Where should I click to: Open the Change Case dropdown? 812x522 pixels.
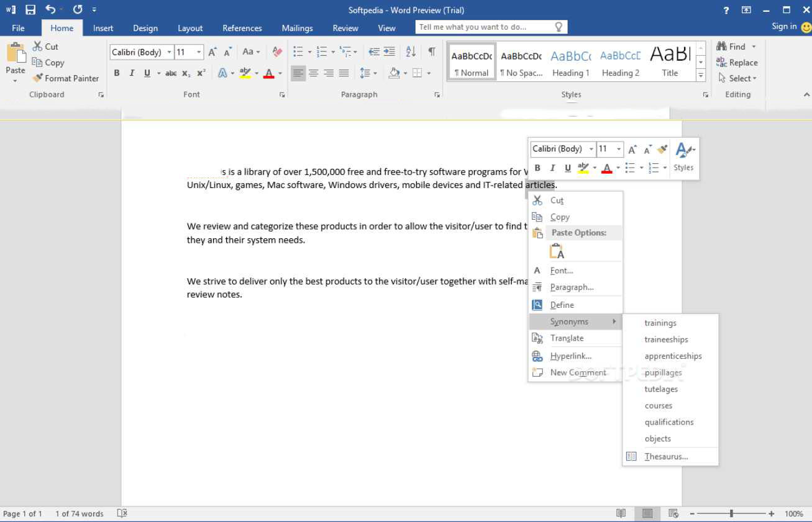tap(252, 52)
